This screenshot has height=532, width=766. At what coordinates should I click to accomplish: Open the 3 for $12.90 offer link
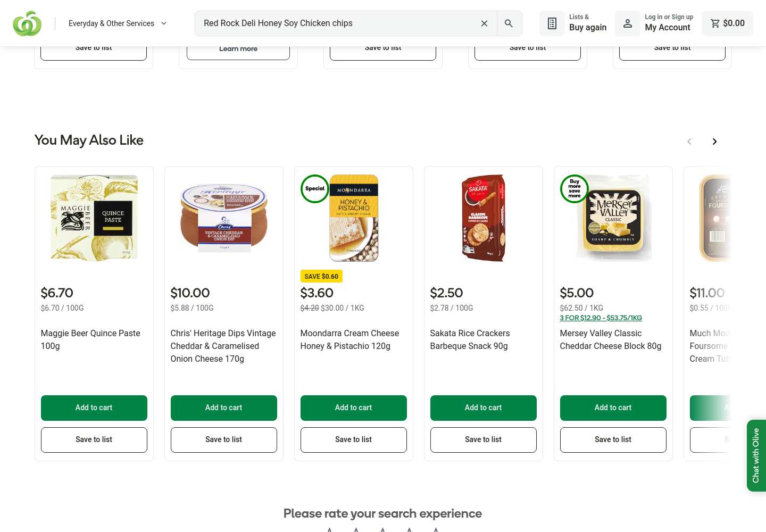coord(601,318)
